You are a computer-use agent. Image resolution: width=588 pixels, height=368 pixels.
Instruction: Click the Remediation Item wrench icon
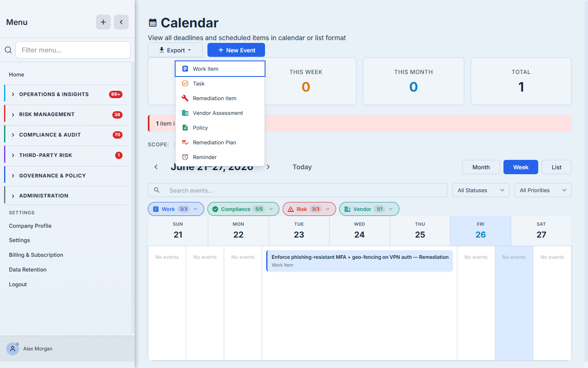point(185,98)
